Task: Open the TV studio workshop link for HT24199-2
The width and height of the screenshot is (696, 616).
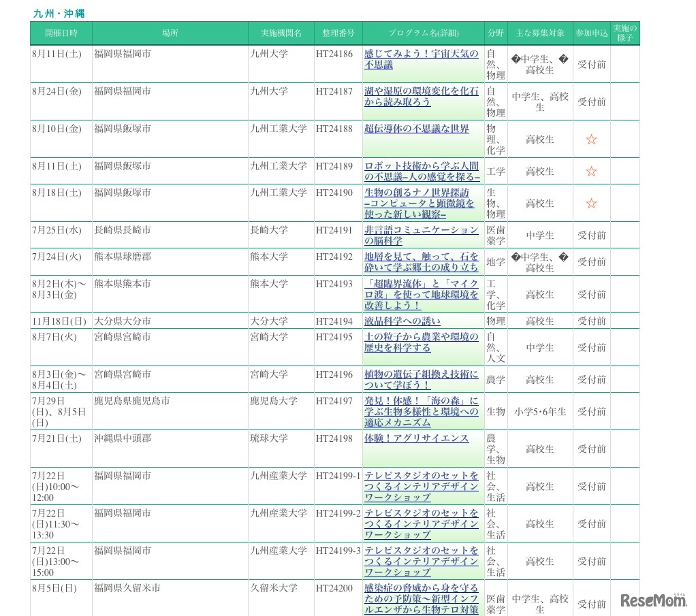Action: tap(421, 523)
